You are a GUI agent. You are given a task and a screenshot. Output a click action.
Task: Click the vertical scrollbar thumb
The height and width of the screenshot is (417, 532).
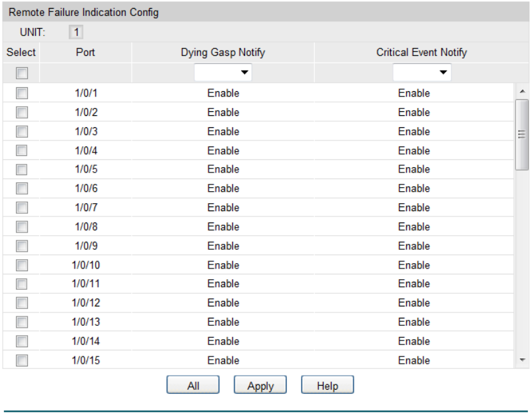[x=522, y=135]
